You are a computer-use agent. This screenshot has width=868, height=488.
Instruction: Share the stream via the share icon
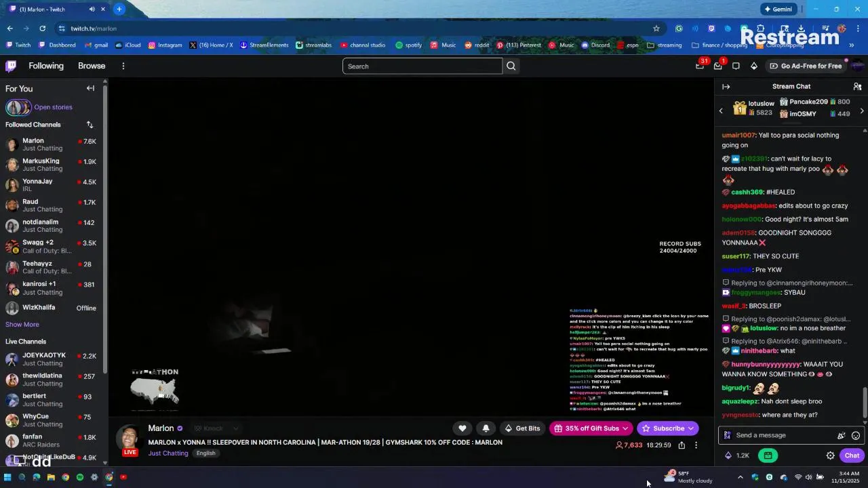pos(682,445)
